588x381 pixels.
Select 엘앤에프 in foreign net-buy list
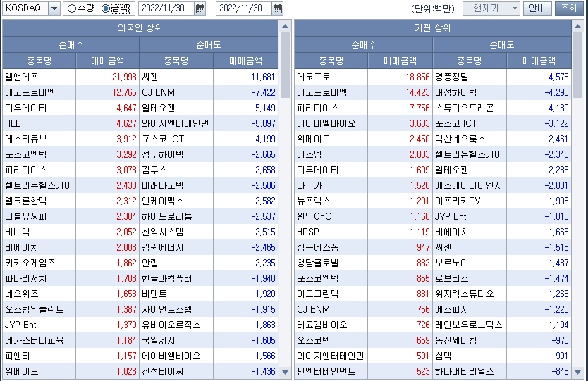point(22,77)
